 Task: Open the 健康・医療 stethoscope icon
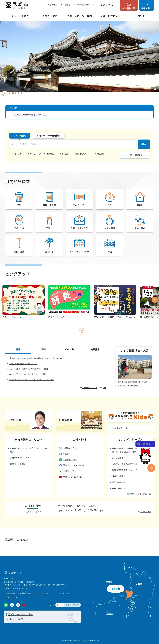[140, 222]
